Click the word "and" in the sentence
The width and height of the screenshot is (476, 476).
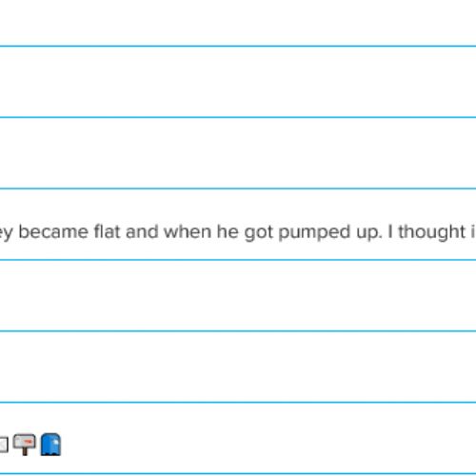[x=142, y=231]
